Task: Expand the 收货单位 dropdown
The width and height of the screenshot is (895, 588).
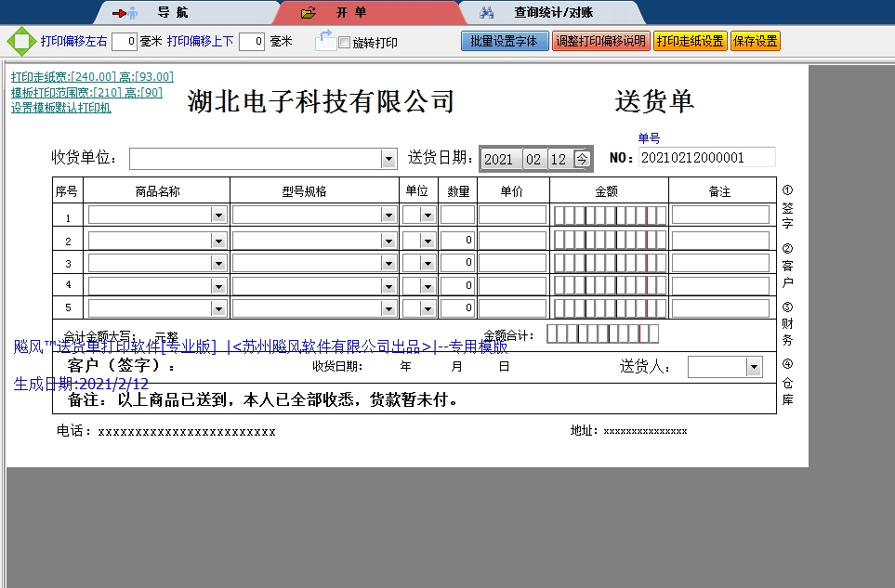Action: [388, 160]
